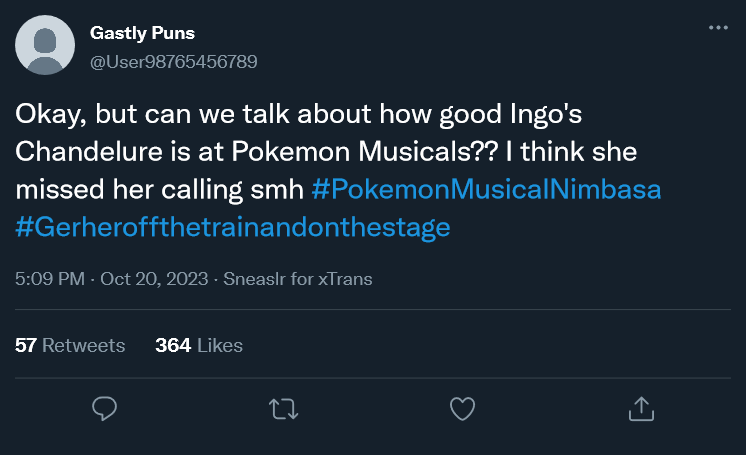Image resolution: width=746 pixels, height=455 pixels.
Task: Click the @User98765456789 handle
Action: click(174, 61)
